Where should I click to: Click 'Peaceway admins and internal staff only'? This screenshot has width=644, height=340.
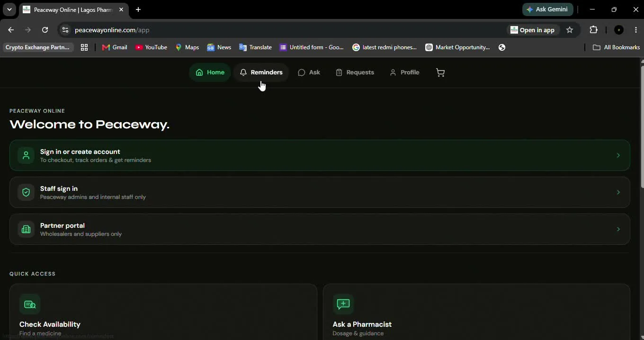[93, 197]
